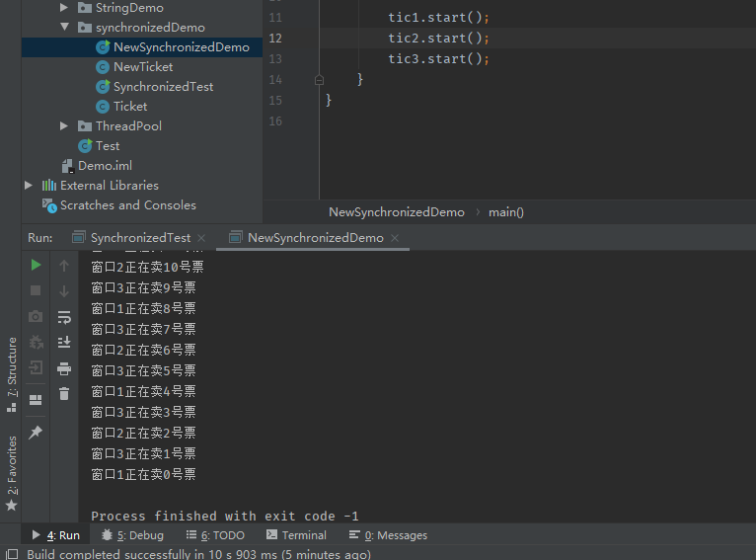Close the NewSynchronizedDemo run tab
Screen dimensions: 756x560
[x=395, y=238]
